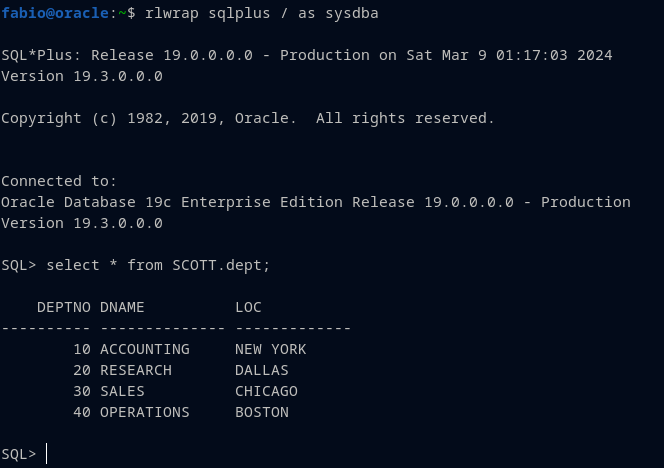Viewport: 664px width, 468px height.
Task: Click the DALLAS location value
Action: pos(261,370)
